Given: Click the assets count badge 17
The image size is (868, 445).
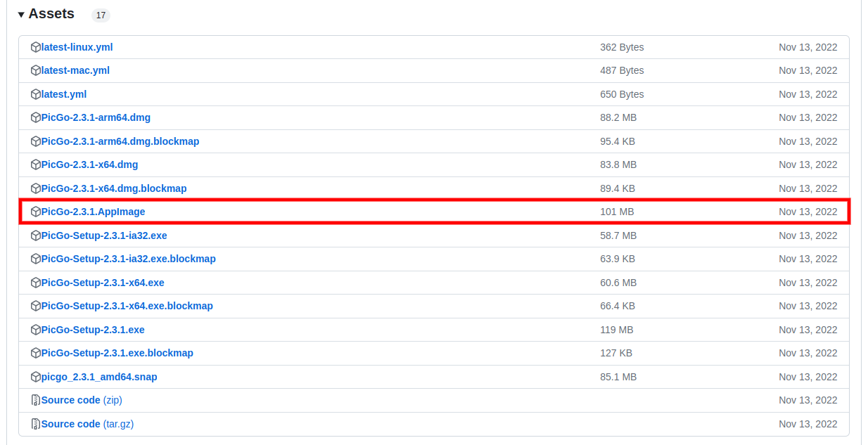Looking at the screenshot, I should coord(101,15).
